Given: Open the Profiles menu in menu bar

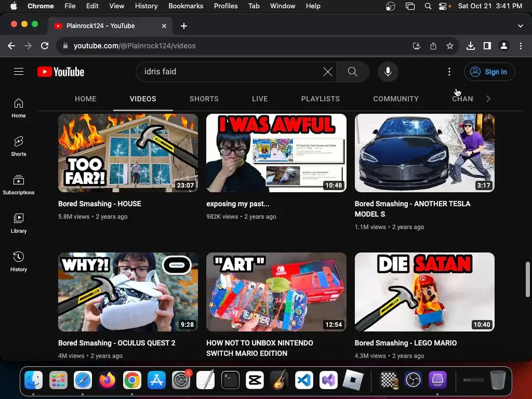Looking at the screenshot, I should click(x=225, y=6).
